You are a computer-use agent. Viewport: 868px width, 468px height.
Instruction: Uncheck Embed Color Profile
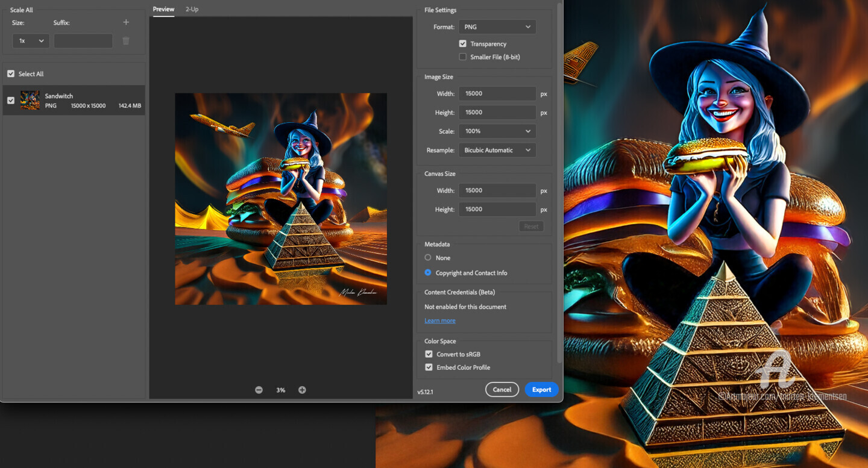coord(429,367)
